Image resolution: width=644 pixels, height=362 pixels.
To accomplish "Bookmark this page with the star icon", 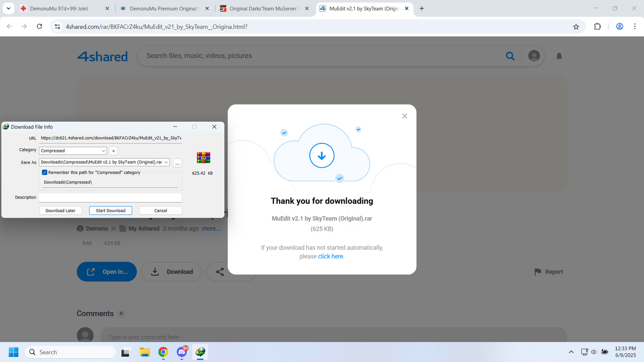I will click(576, 27).
